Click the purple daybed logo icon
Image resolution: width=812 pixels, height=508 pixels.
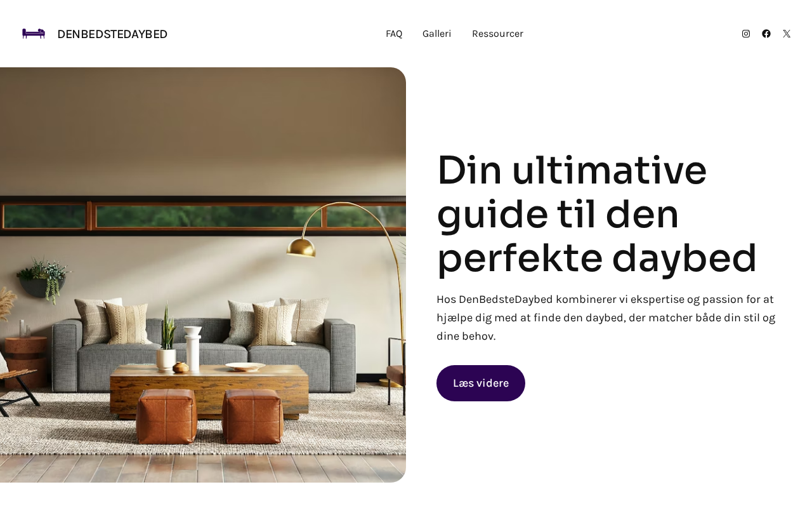coord(34,34)
